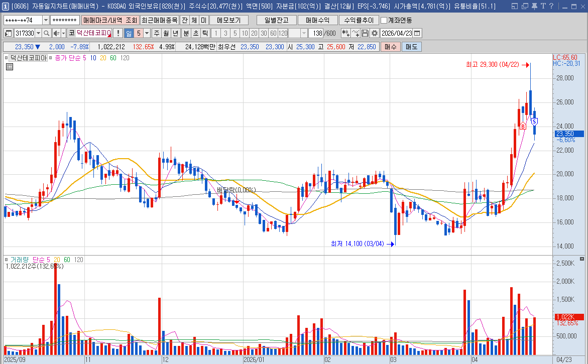Open chart settings gear icon
Viewport: 588px width, 364px height.
tap(374, 33)
